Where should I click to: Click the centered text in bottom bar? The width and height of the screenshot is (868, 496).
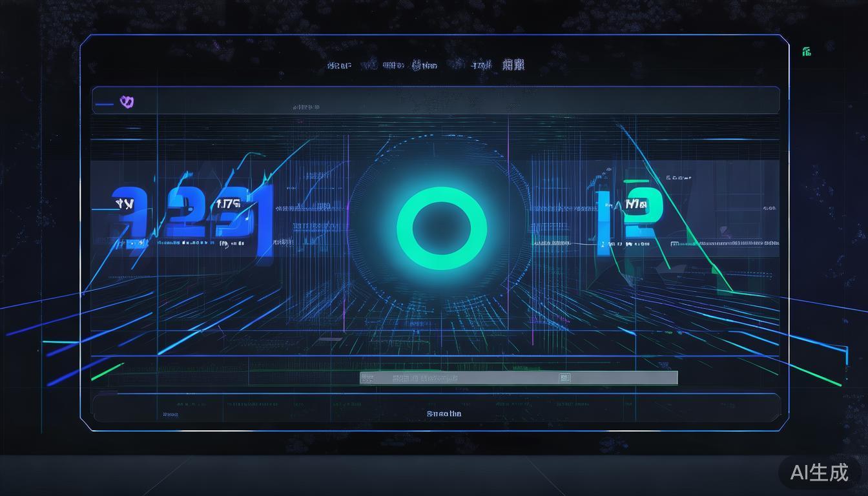444,413
